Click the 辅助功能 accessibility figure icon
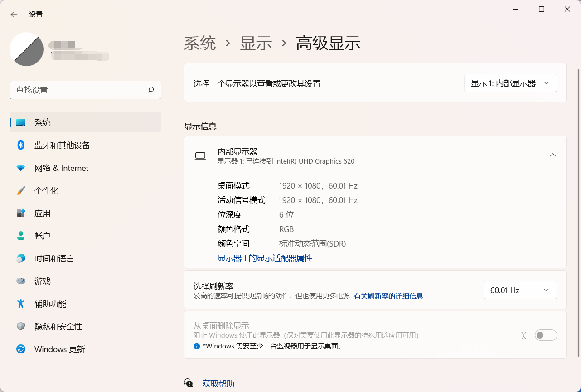581x392 pixels. [21, 304]
